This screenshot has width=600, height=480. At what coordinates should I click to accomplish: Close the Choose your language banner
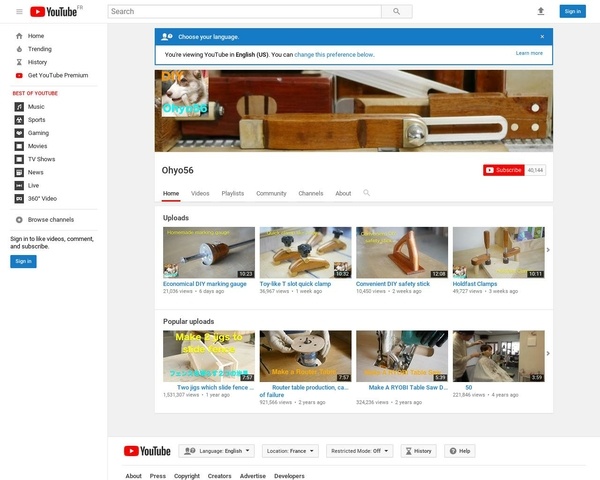pyautogui.click(x=542, y=37)
